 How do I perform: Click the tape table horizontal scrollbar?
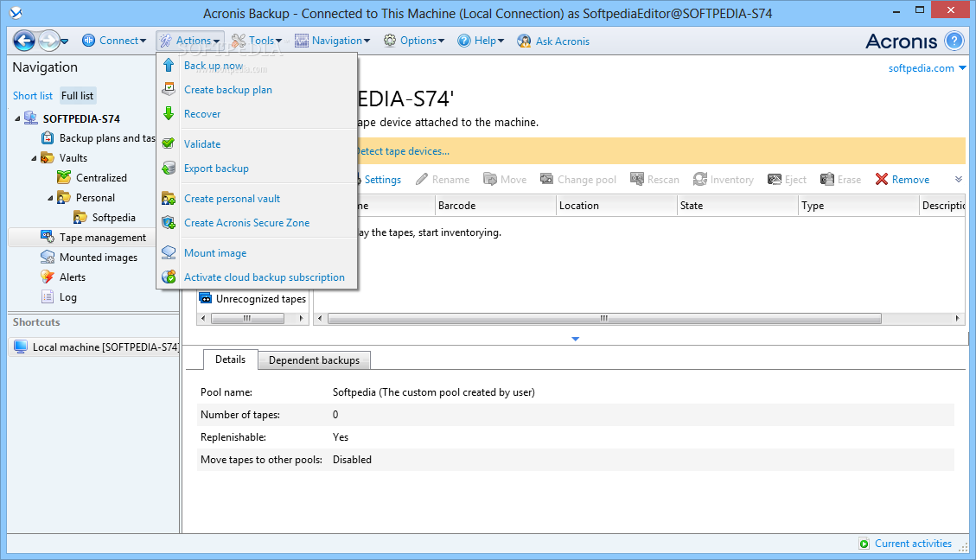click(x=603, y=319)
